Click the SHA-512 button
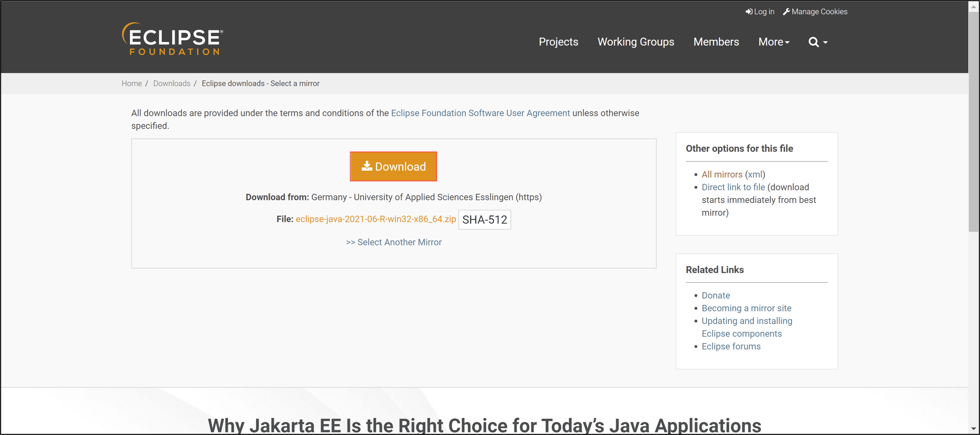Viewport: 980px width, 435px height. tap(485, 220)
